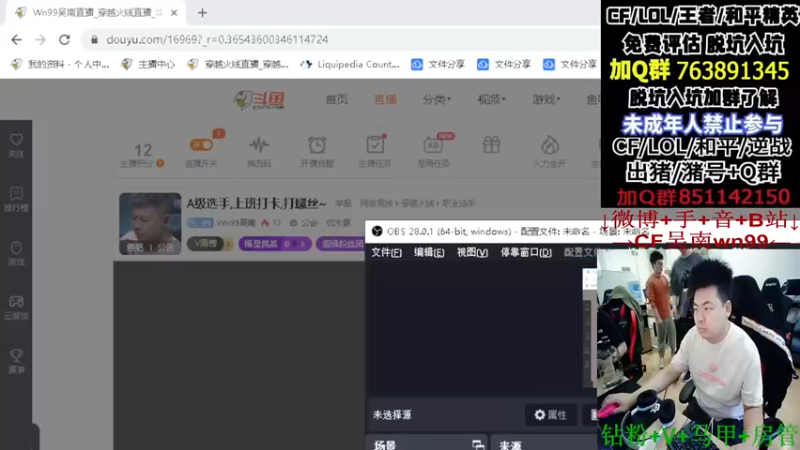Open 云游戏 gamepad icon in sidebar

click(x=16, y=308)
